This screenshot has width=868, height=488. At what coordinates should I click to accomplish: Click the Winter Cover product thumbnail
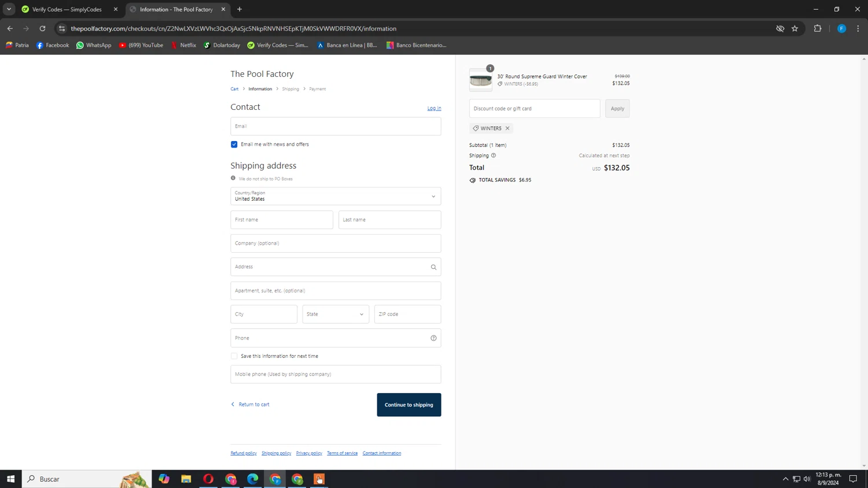pos(481,80)
